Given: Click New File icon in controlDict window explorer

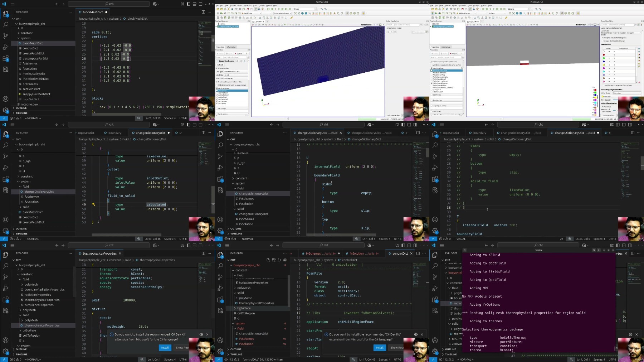Looking at the screenshot, I should [x=268, y=260].
